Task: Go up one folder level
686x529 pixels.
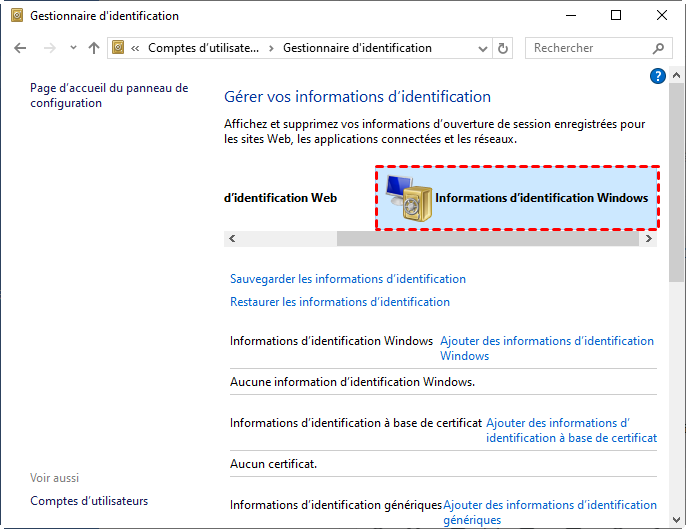Action: click(x=94, y=48)
